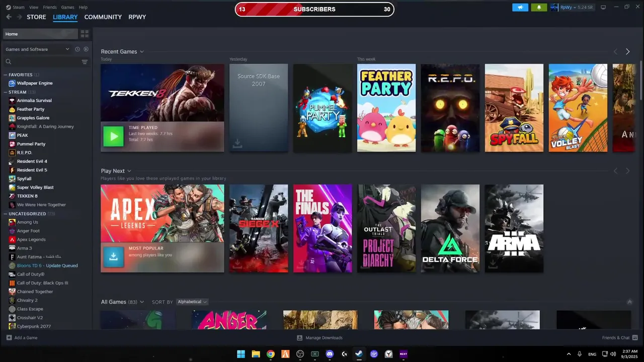Screen dimensions: 644x362
Task: Go to the STORE tab
Action: click(x=36, y=17)
